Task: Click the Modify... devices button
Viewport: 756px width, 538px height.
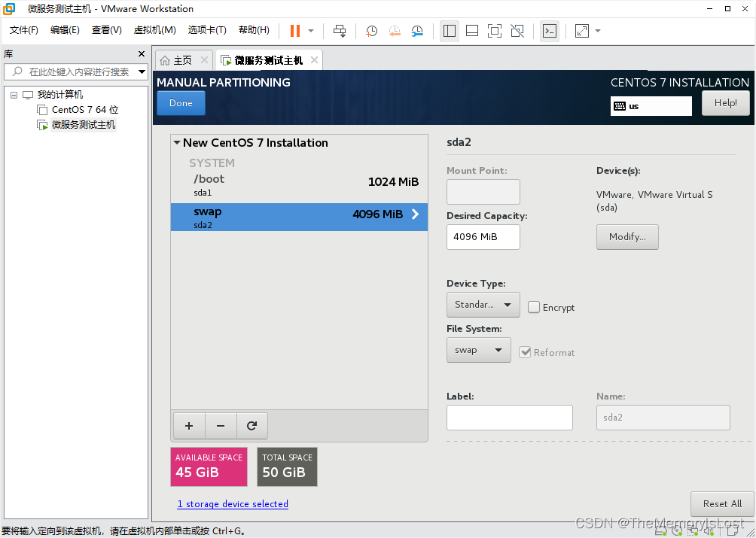Action: tap(627, 237)
